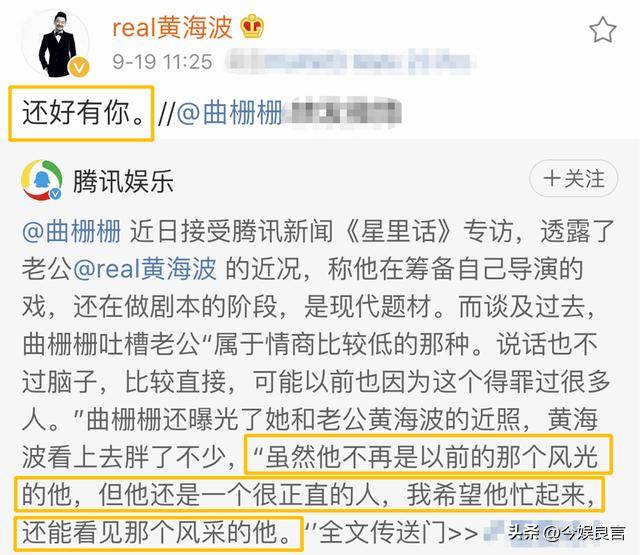Screen dimensions: 640x555
Task: Click the blue verified badge on 腾讯娱乐 logo
Action: point(56,193)
